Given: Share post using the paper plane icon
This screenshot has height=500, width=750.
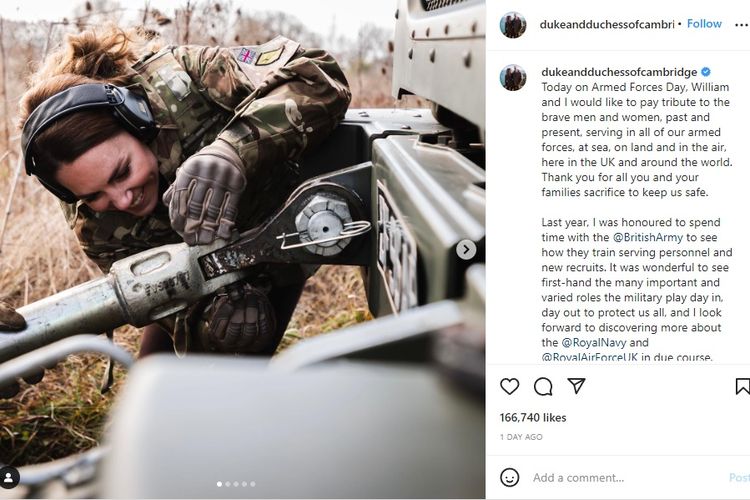Looking at the screenshot, I should click(576, 386).
